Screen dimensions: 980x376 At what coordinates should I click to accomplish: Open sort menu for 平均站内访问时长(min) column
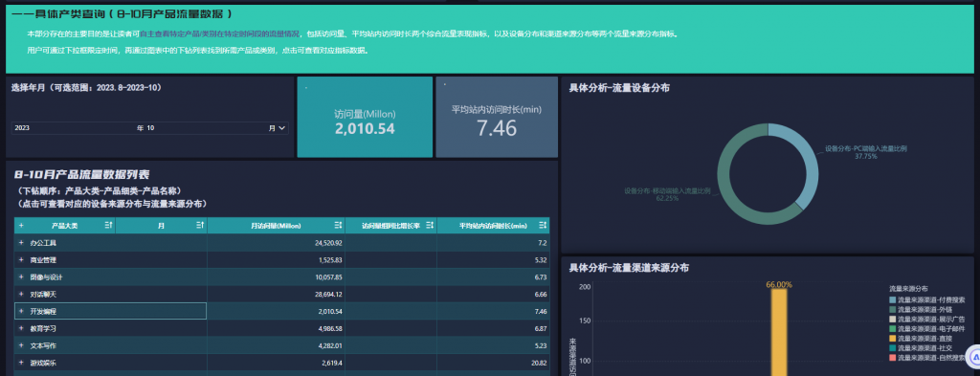[x=543, y=225]
